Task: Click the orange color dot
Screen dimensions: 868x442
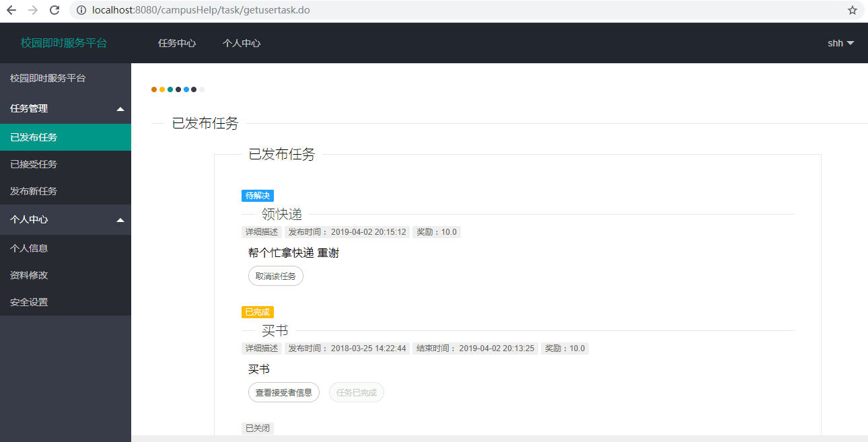Action: click(154, 89)
